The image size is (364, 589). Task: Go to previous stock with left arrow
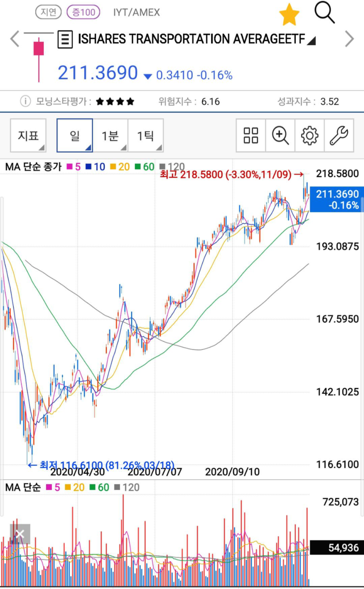pyautogui.click(x=15, y=39)
